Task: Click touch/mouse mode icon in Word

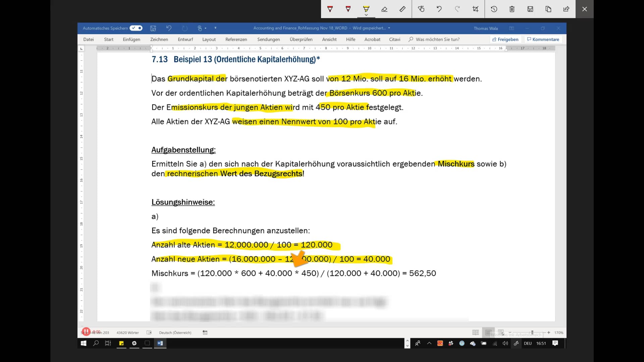Action: click(x=200, y=28)
